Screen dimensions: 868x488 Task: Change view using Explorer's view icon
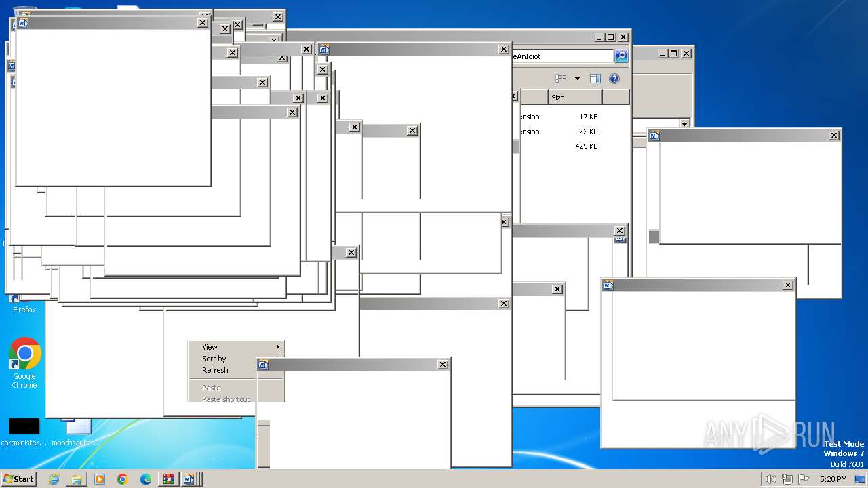[561, 79]
